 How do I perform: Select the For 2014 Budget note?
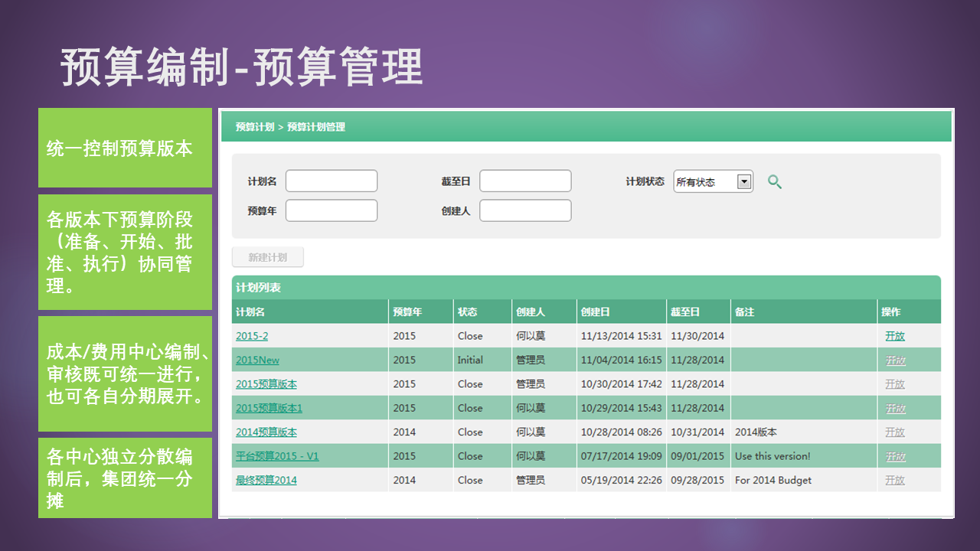click(x=773, y=481)
